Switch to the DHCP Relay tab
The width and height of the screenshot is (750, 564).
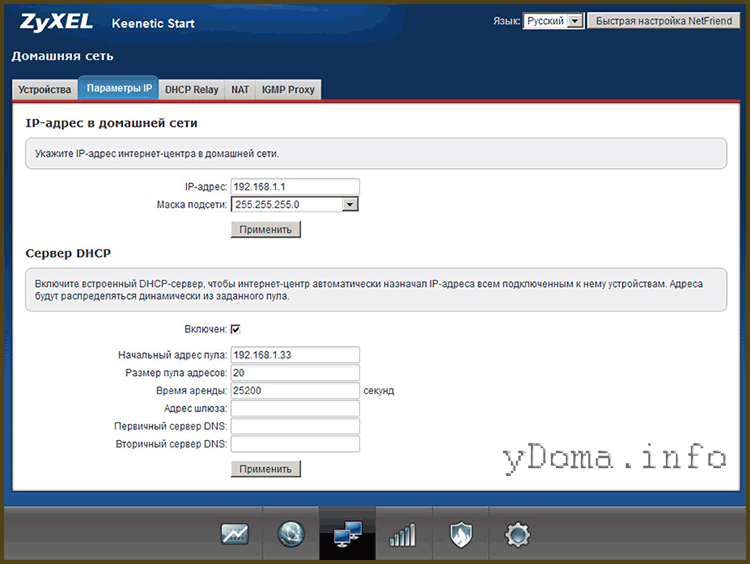(x=191, y=89)
